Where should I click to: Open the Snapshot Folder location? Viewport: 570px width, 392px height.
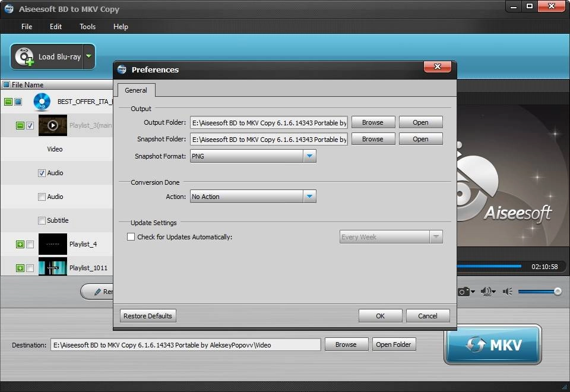click(x=420, y=139)
